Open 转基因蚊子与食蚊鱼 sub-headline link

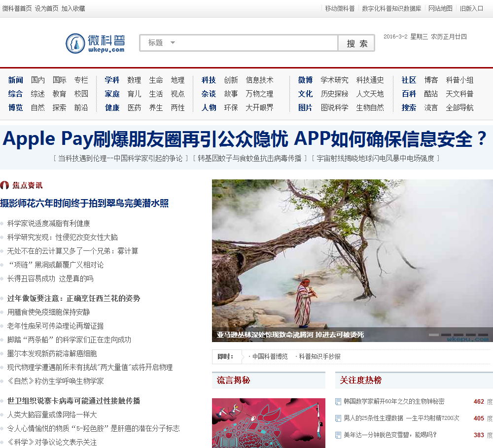click(x=249, y=158)
